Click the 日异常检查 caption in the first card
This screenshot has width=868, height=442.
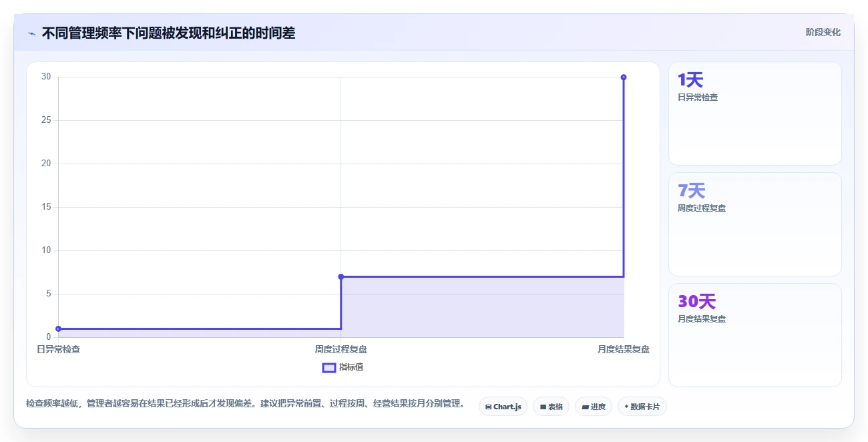tap(698, 97)
